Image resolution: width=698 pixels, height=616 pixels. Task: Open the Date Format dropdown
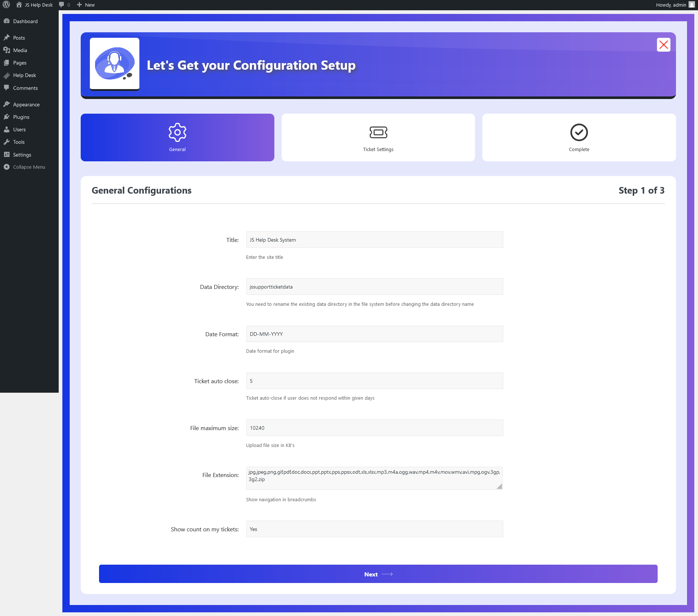374,334
